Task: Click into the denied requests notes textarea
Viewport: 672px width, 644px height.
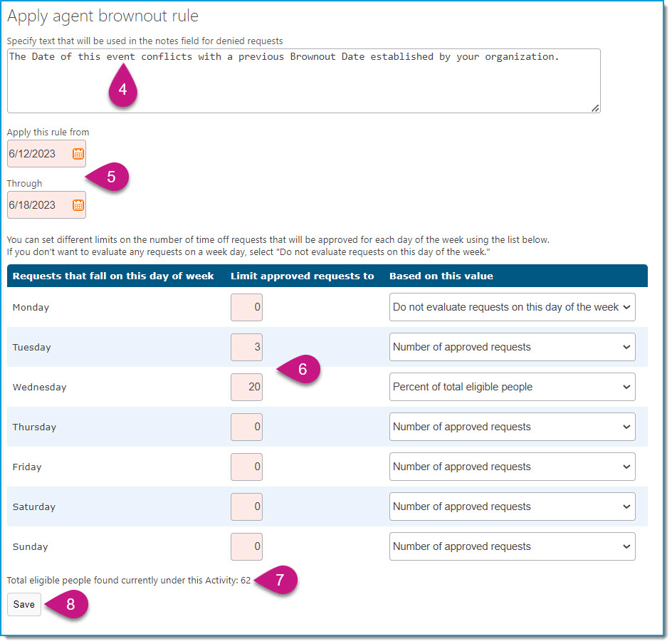Action: pos(304,81)
